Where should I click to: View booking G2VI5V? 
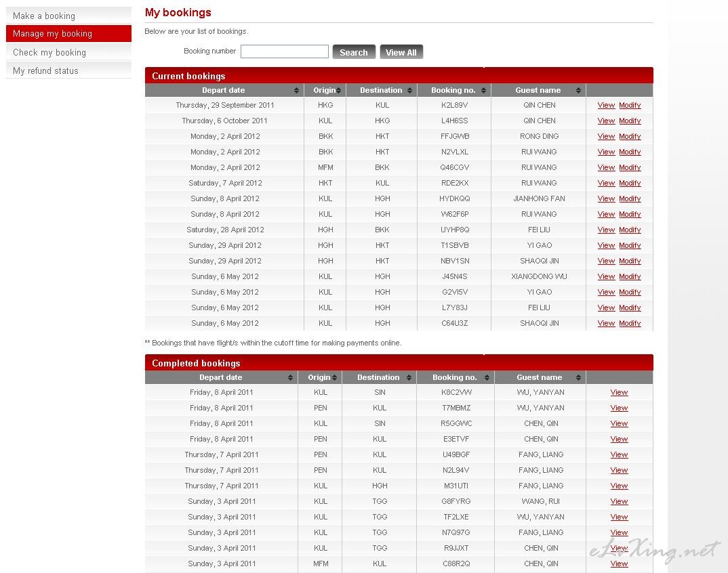click(x=606, y=293)
